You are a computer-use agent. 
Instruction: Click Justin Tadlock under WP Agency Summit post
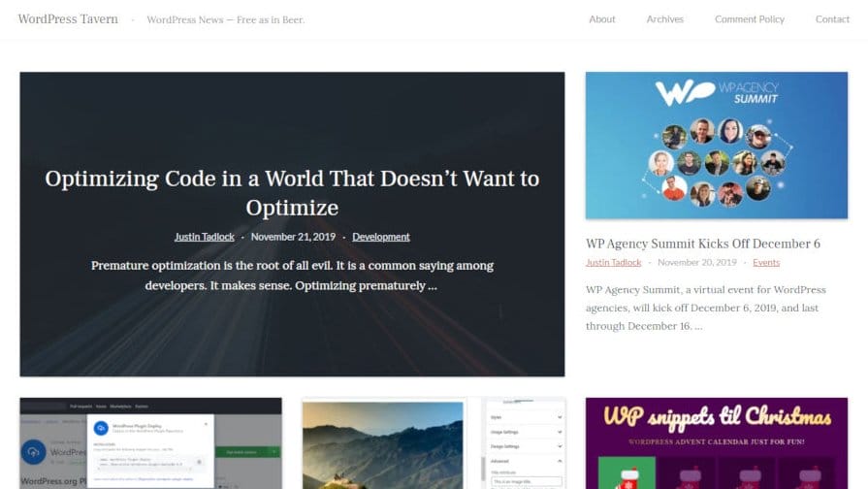tap(613, 263)
